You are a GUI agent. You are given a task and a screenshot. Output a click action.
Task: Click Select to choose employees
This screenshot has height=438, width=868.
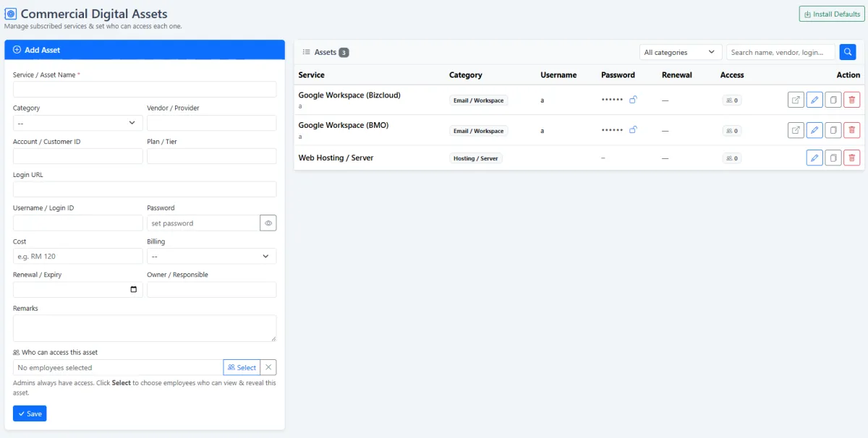(242, 367)
